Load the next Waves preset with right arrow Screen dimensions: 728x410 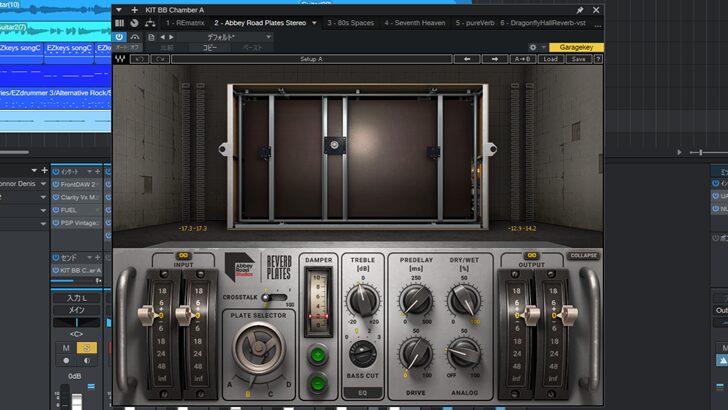click(x=494, y=59)
